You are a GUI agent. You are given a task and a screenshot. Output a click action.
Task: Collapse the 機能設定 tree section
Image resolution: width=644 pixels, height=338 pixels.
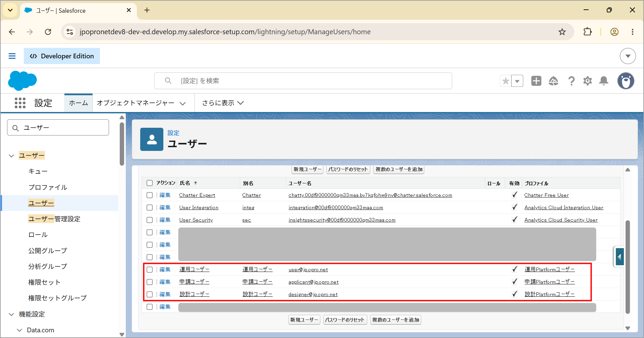pos(11,314)
